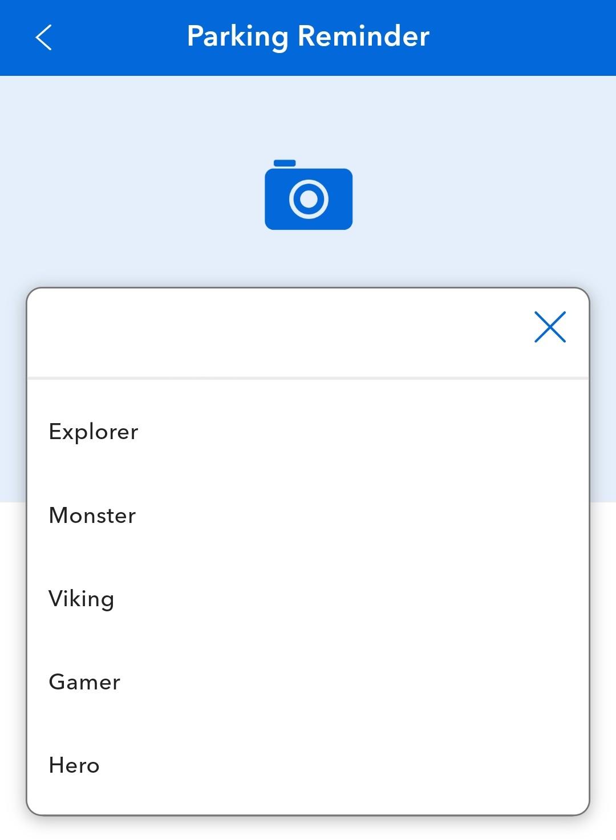The width and height of the screenshot is (616, 840).
Task: Set parking lot to Explorer
Action: pos(308,432)
